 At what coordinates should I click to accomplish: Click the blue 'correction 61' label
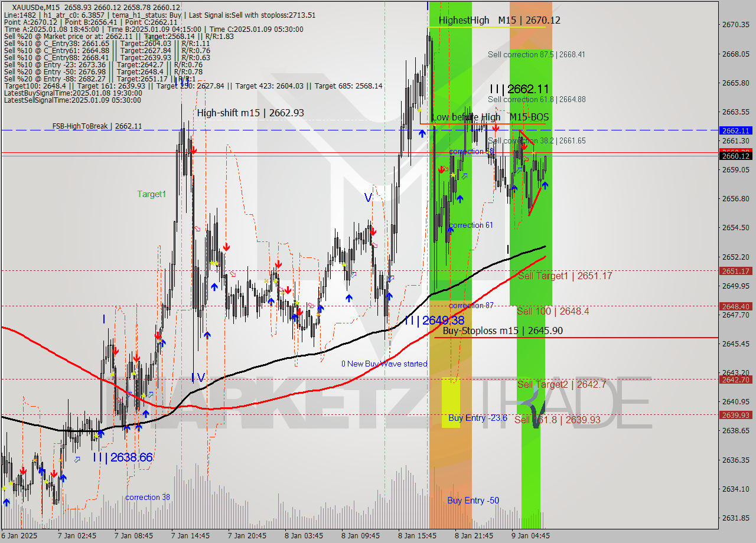tap(471, 225)
